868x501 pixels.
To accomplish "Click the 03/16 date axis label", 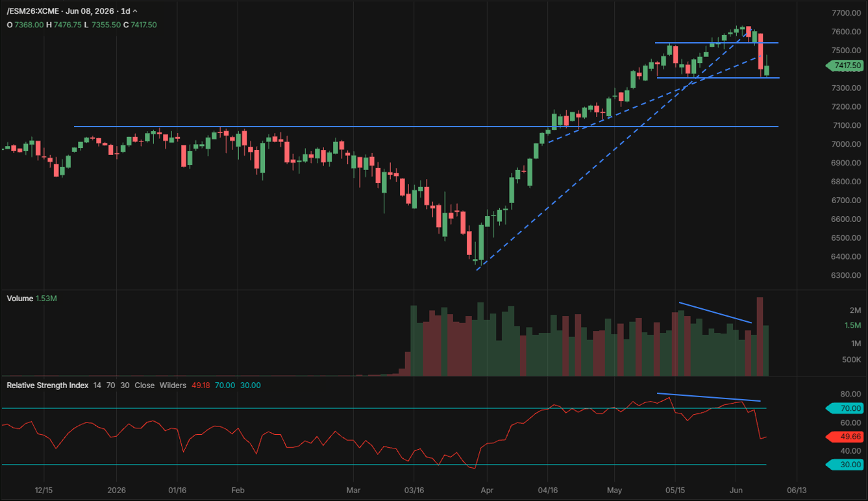I will pos(414,490).
